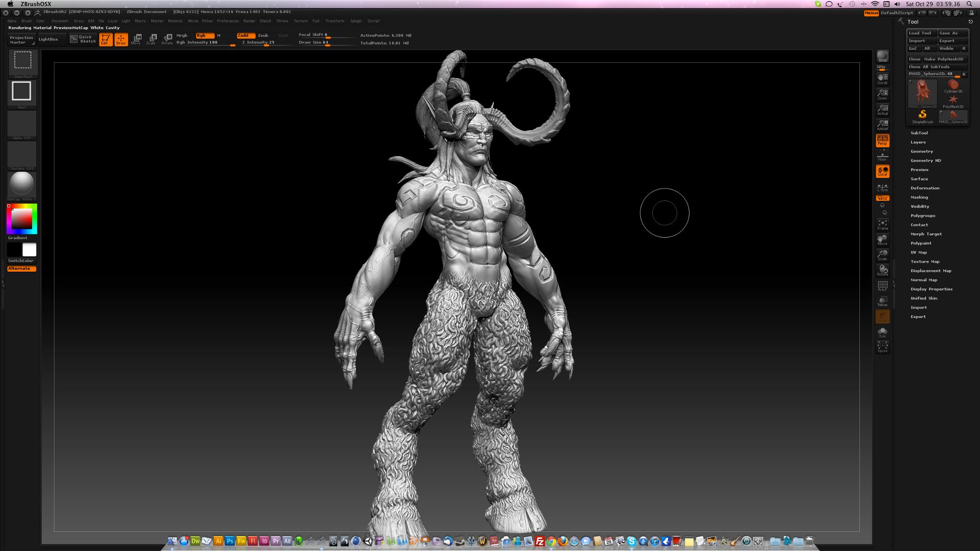Expand the Masking section
The width and height of the screenshot is (980, 551).
pyautogui.click(x=919, y=197)
